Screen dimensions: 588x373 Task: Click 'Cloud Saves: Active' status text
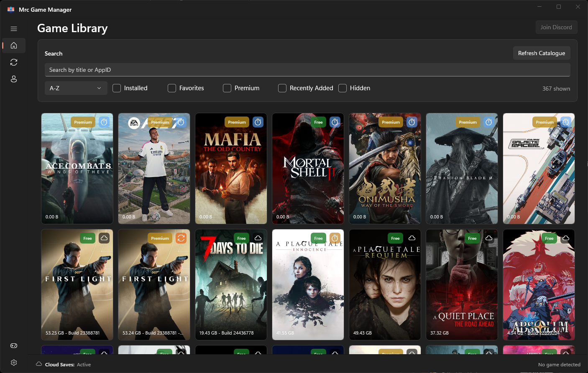pyautogui.click(x=68, y=365)
